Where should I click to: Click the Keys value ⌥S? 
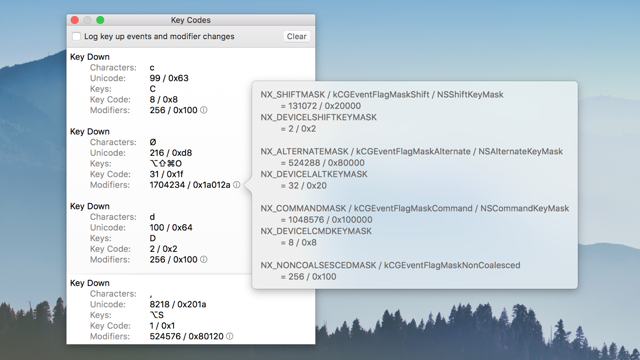157,315
